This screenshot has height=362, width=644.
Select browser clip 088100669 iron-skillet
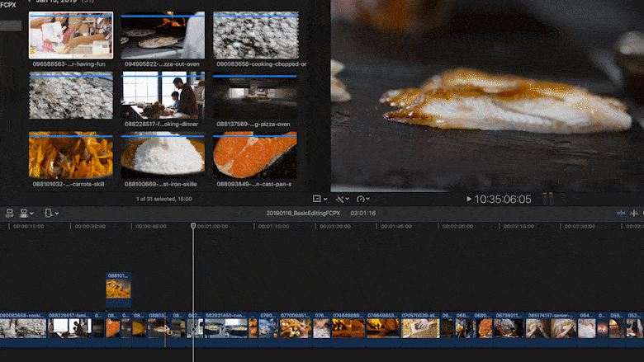pos(163,155)
